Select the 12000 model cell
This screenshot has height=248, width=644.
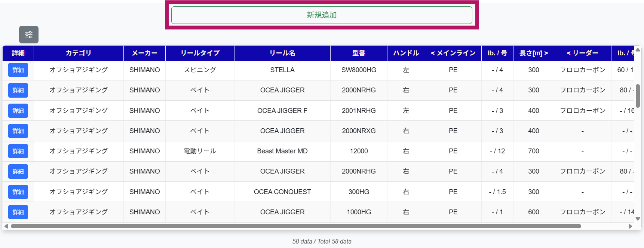click(359, 151)
